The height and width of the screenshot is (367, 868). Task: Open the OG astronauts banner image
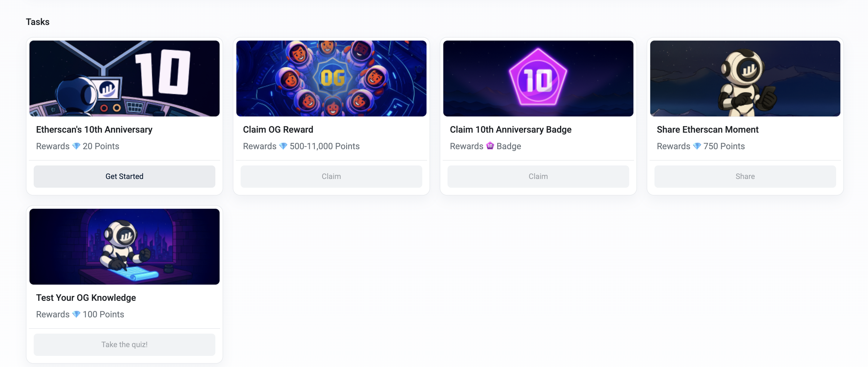click(x=331, y=79)
